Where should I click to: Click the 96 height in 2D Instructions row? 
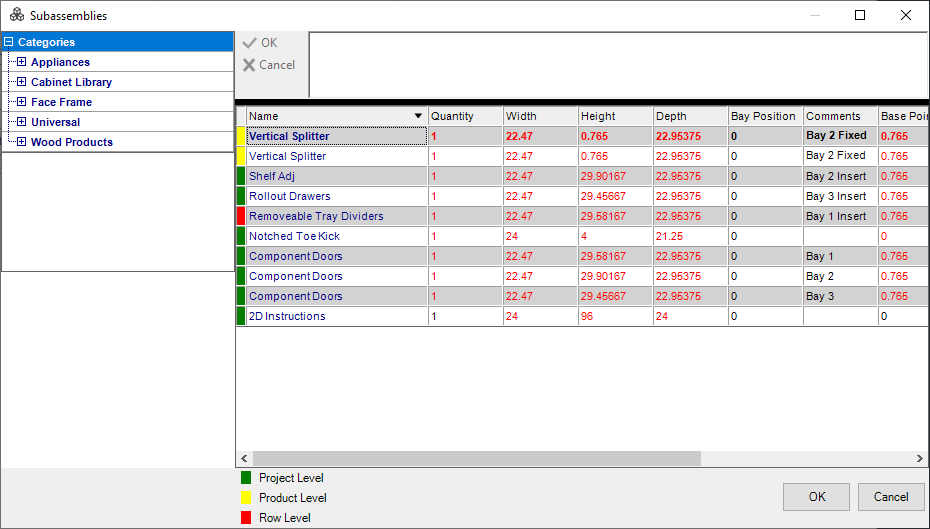616,316
